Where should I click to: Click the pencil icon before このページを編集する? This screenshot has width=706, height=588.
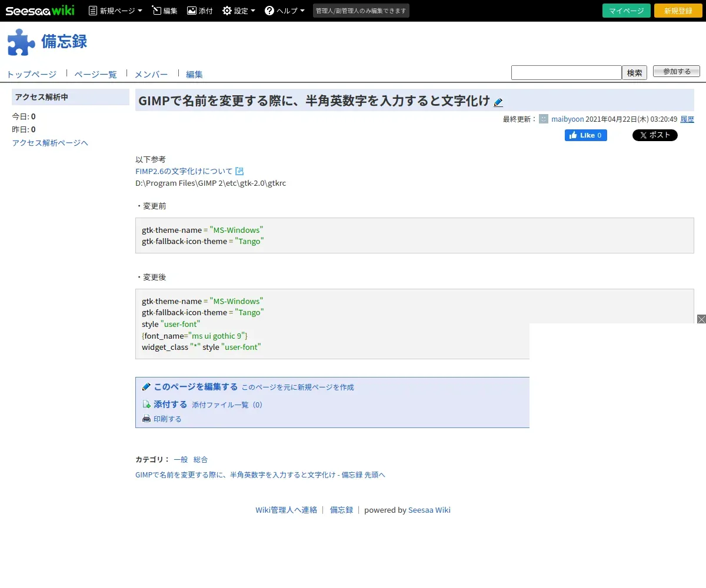pyautogui.click(x=146, y=387)
